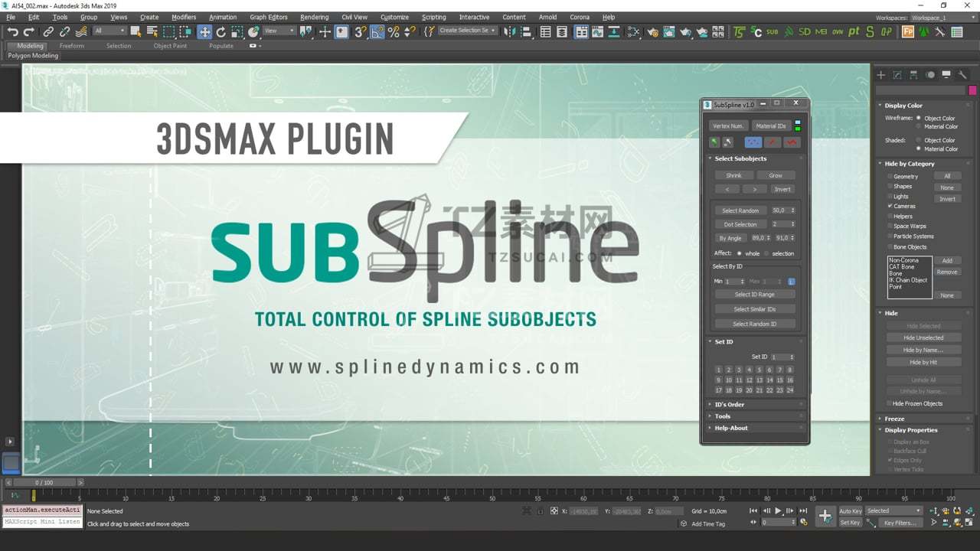Click the MAXScript Mini Listener field
Screen dimensions: 980x551
click(42, 522)
